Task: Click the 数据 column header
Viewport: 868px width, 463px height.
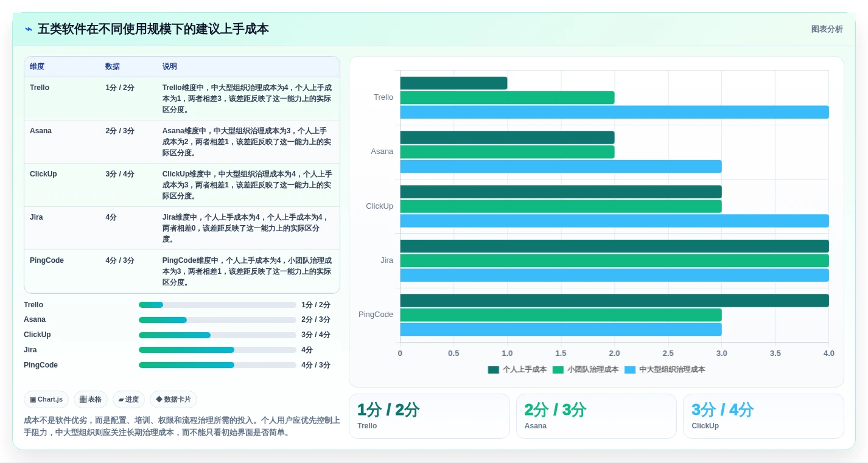Action: pyautogui.click(x=113, y=67)
